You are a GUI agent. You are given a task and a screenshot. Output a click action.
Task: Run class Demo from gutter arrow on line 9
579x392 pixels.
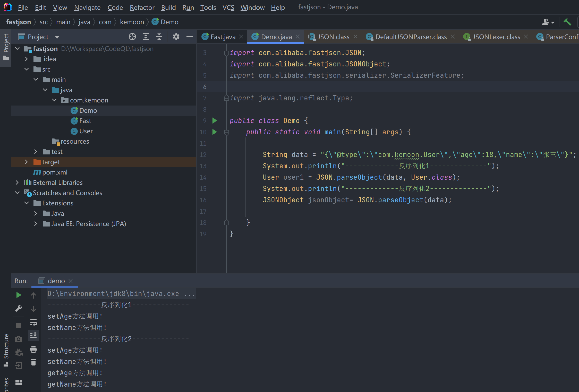pyautogui.click(x=215, y=120)
